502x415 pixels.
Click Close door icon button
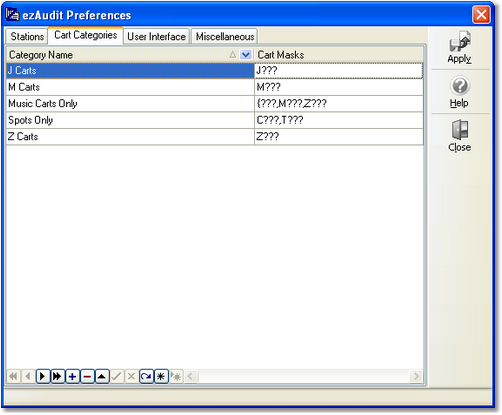460,136
